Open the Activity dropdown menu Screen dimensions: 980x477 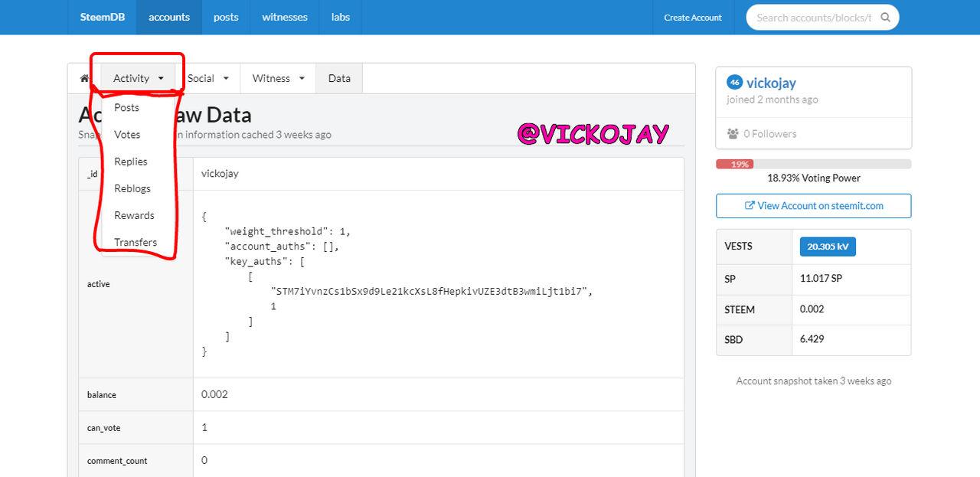click(139, 78)
